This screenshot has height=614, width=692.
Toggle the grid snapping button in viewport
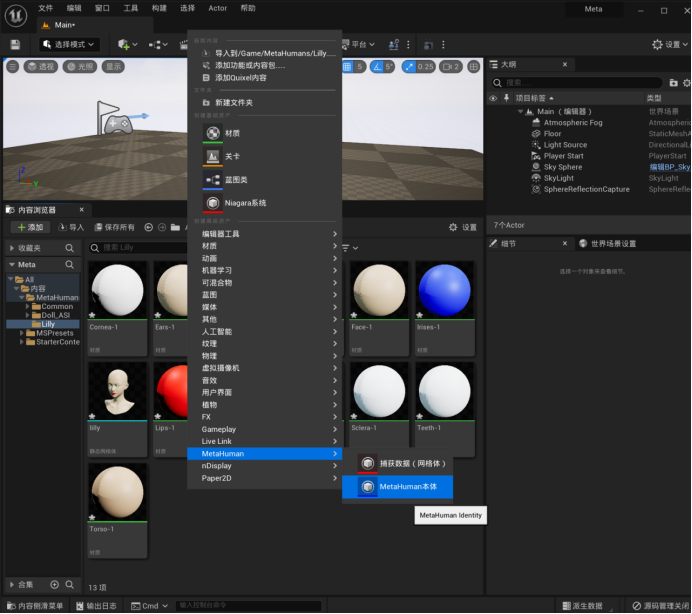pyautogui.click(x=347, y=67)
